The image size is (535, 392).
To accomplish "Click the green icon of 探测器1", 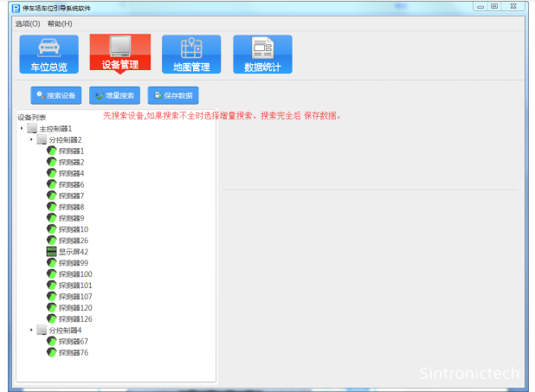I will (51, 151).
